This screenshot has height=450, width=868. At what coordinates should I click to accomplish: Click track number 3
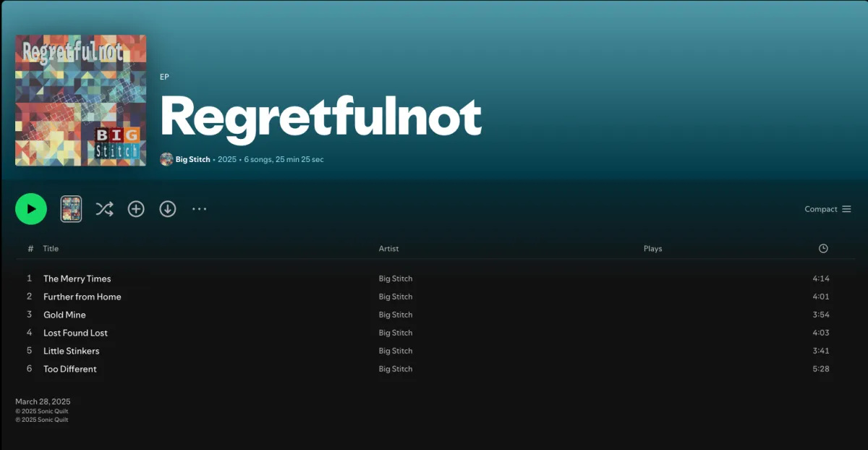[30, 315]
